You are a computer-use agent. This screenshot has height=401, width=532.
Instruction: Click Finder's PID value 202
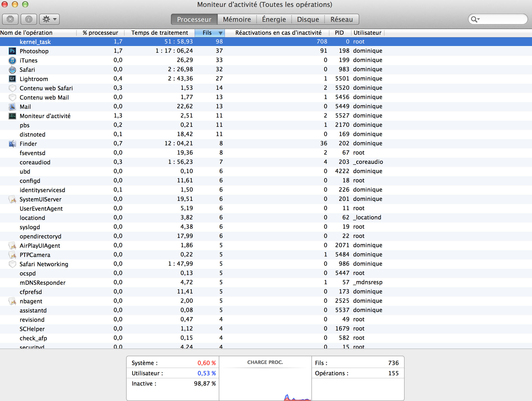pos(344,143)
